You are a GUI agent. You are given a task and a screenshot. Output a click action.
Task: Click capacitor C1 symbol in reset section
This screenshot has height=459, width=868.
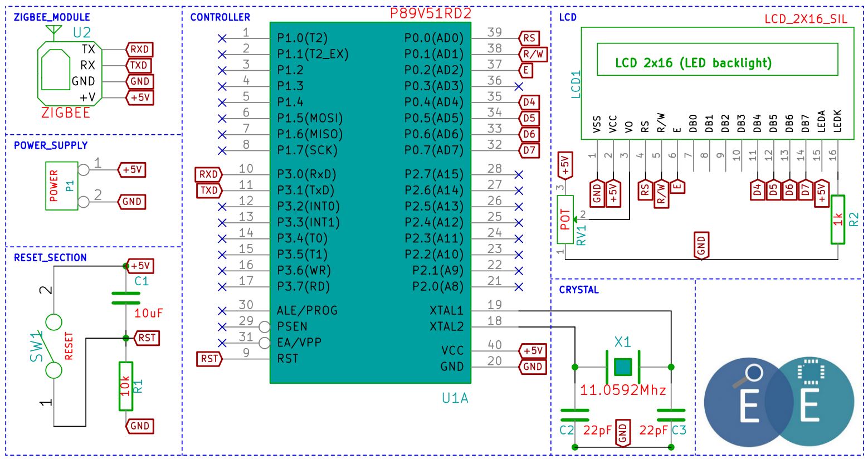[126, 298]
